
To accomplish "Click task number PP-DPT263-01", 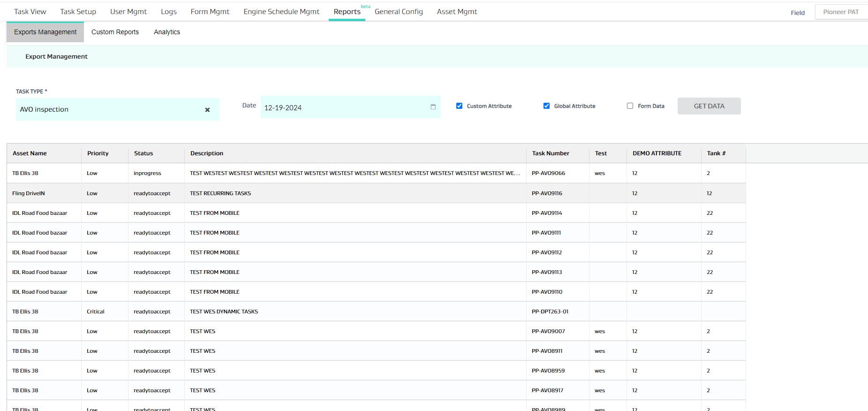I will (550, 312).
